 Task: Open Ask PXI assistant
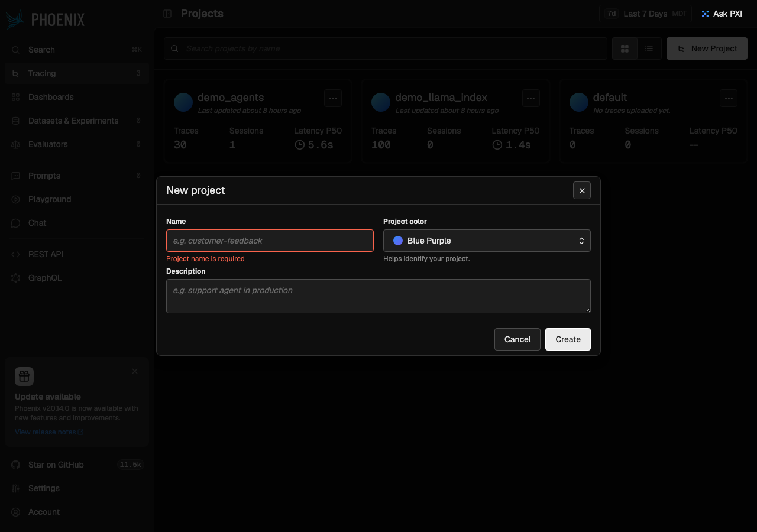[722, 14]
